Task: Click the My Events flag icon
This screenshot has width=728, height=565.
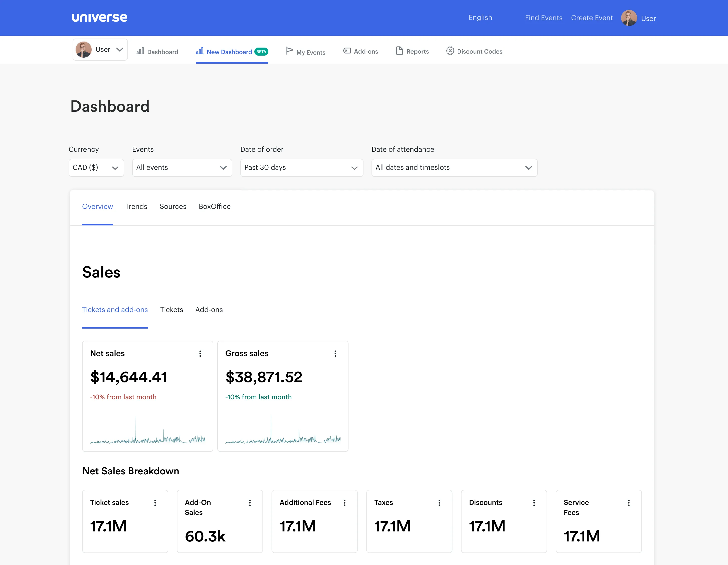Action: pos(289,51)
